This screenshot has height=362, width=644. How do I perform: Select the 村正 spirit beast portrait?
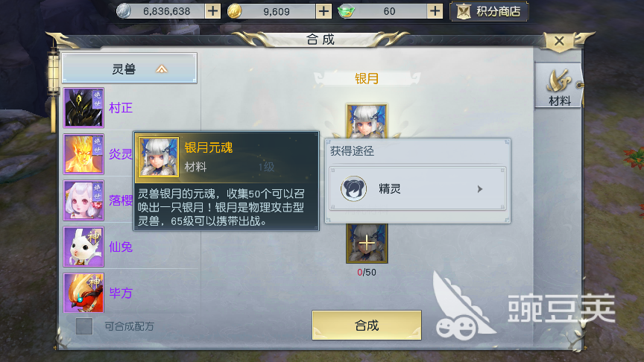83,107
